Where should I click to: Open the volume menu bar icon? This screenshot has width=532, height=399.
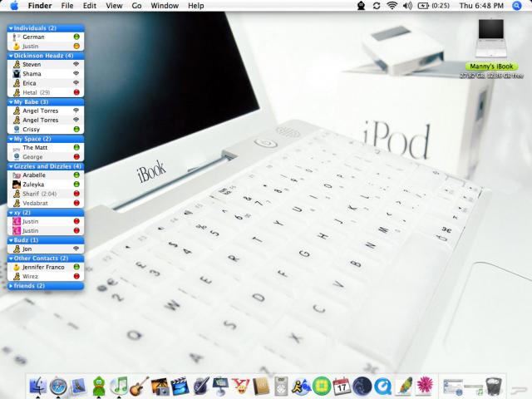(407, 6)
